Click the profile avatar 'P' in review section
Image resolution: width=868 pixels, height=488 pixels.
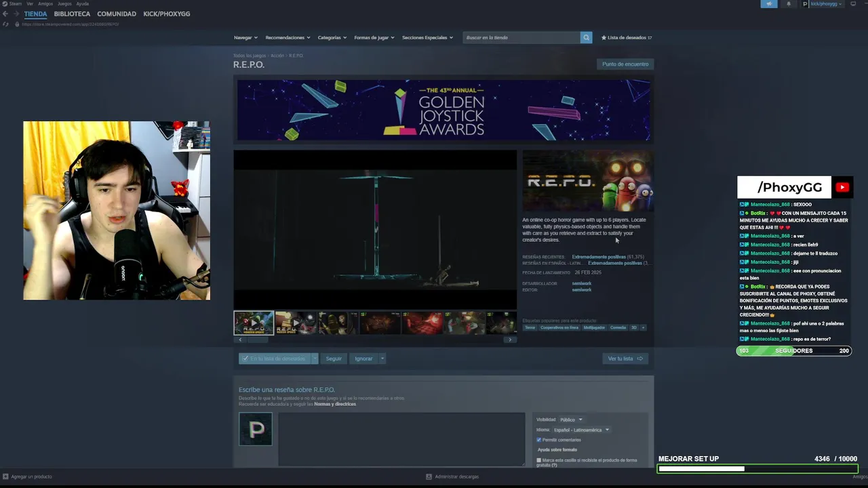[x=256, y=429]
